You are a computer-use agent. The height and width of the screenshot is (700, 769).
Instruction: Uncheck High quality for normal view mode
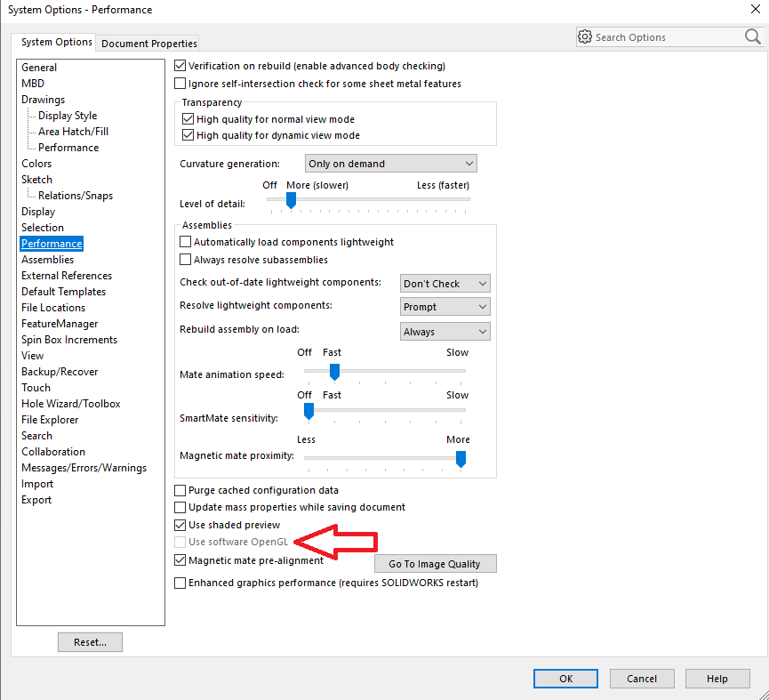coord(188,118)
